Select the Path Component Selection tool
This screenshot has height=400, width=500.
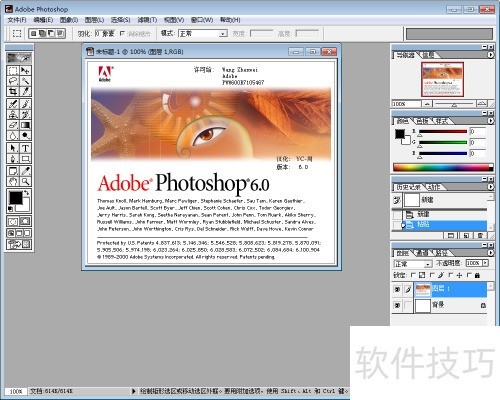click(x=13, y=148)
